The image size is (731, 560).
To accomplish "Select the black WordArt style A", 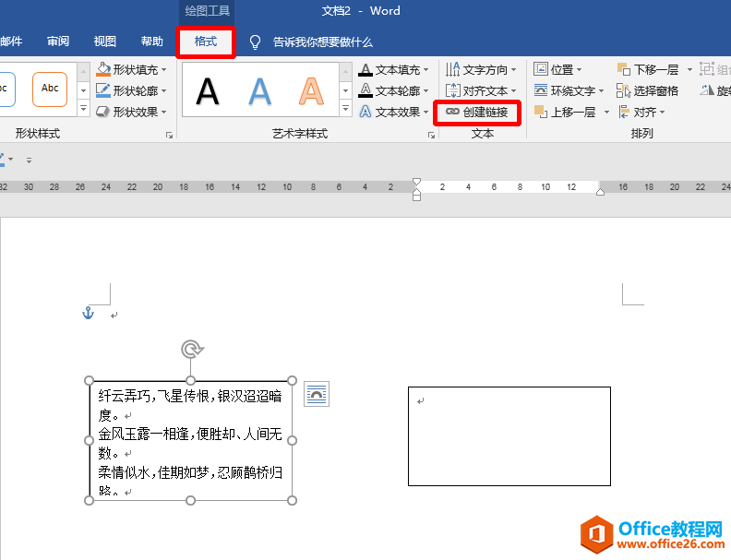I will click(208, 90).
